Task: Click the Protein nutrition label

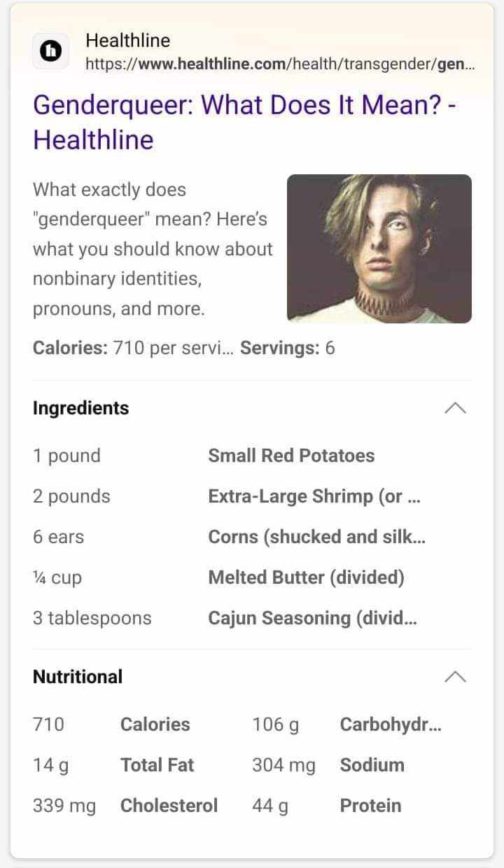Action: click(x=370, y=806)
